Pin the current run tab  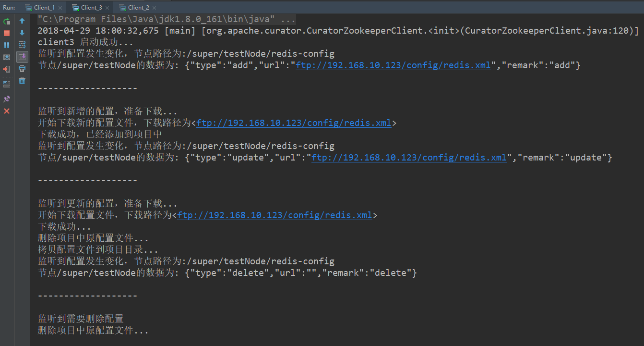click(x=7, y=99)
